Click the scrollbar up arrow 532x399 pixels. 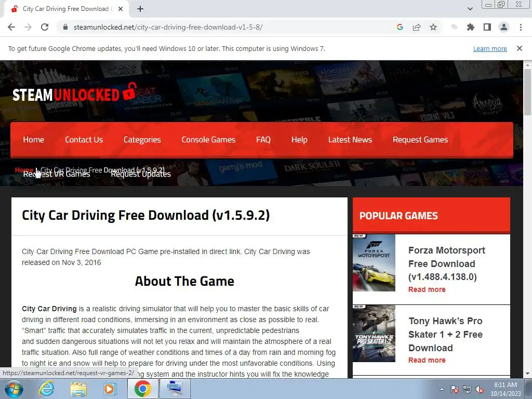[527, 64]
